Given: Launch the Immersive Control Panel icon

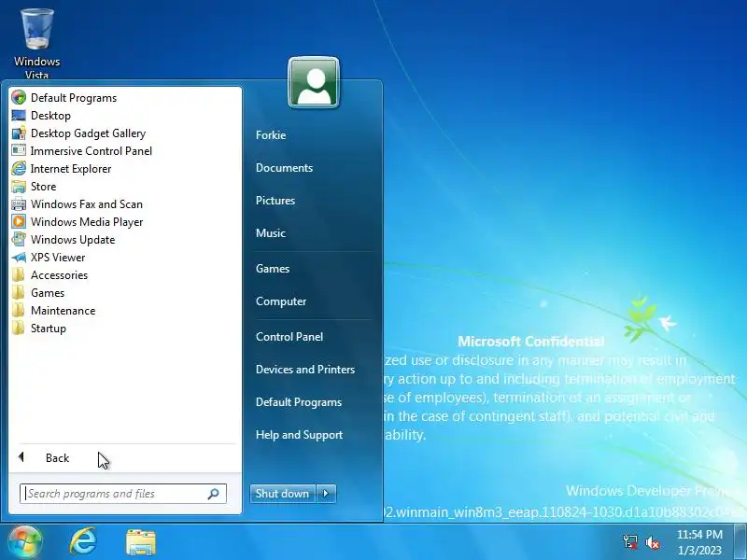Looking at the screenshot, I should pyautogui.click(x=19, y=151).
